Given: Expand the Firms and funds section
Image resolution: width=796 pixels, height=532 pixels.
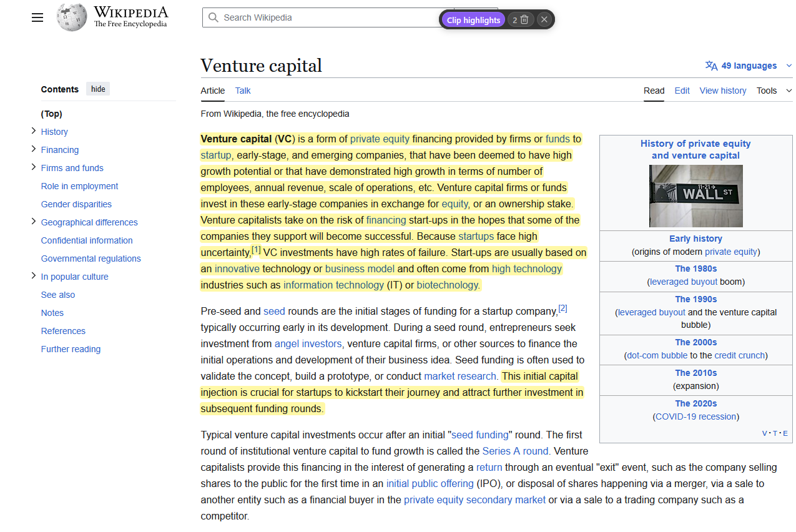Looking at the screenshot, I should pos(34,167).
